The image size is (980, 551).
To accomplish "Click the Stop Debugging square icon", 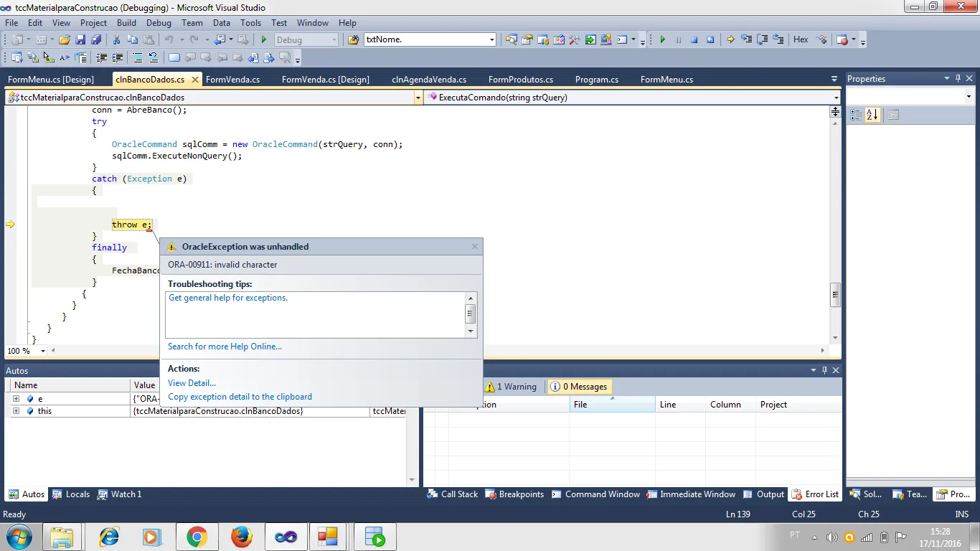I will (x=694, y=39).
